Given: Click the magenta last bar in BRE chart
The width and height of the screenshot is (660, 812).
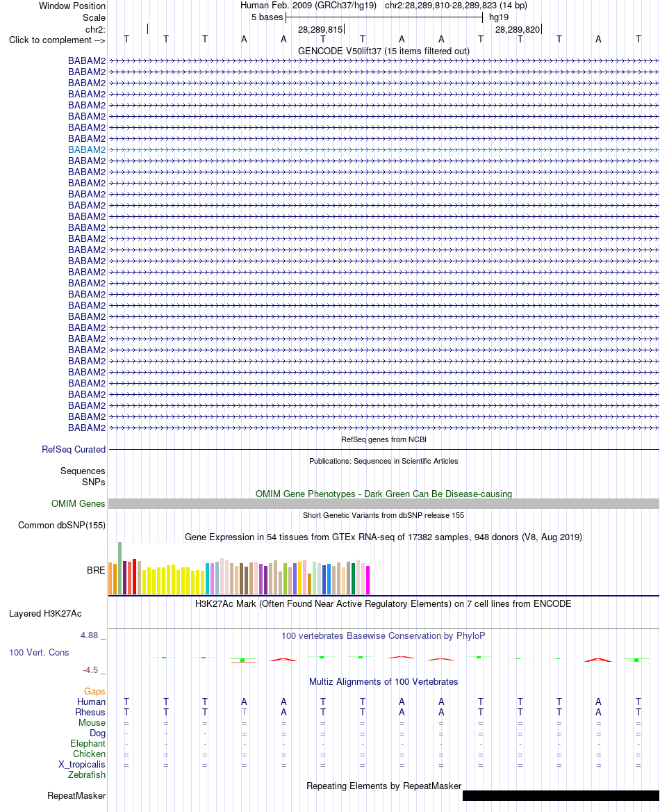Looking at the screenshot, I should pos(368,580).
